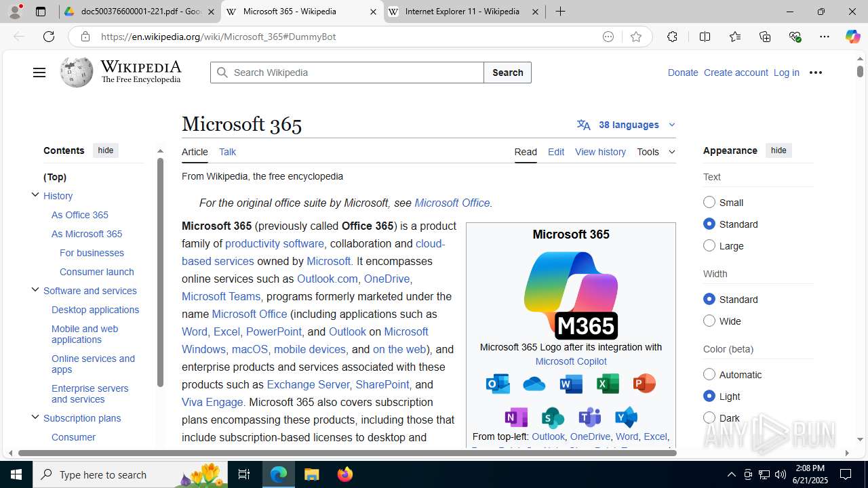Screen dimensions: 868x488
Task: Click the Teams app icon in infobox
Action: (589, 417)
